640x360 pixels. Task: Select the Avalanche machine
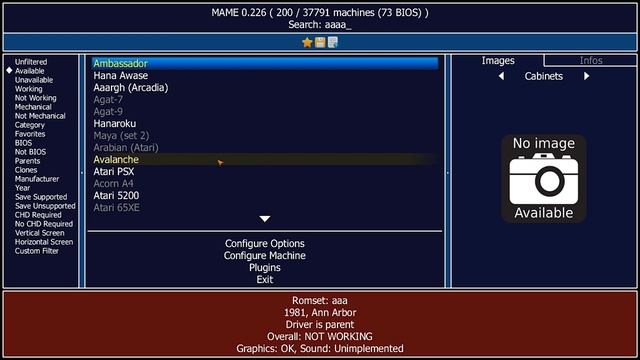(265, 160)
